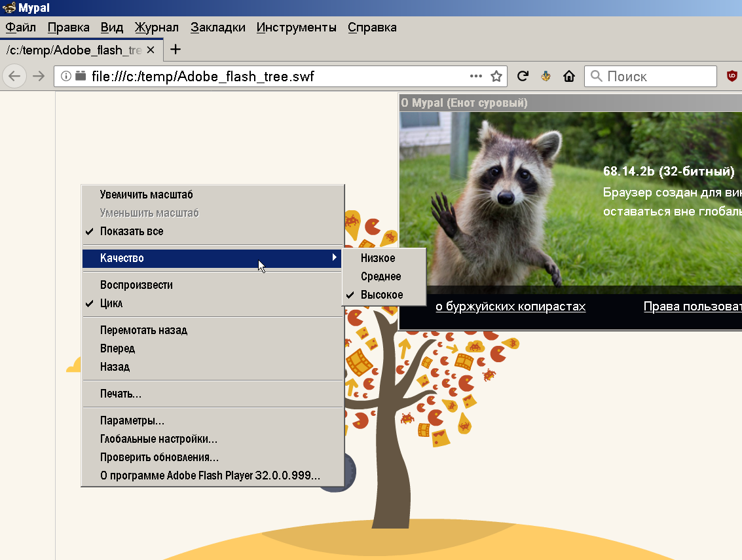The height and width of the screenshot is (560, 742).
Task: Open the 'Закладки' menu
Action: 217,28
